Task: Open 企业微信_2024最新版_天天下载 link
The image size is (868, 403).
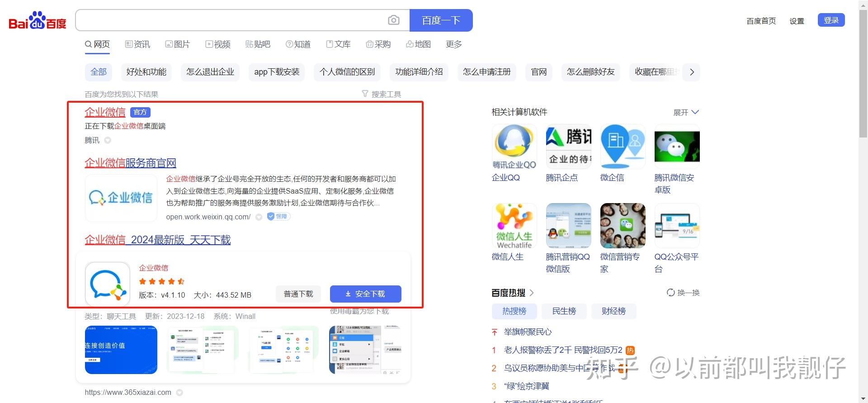Action: coord(158,240)
